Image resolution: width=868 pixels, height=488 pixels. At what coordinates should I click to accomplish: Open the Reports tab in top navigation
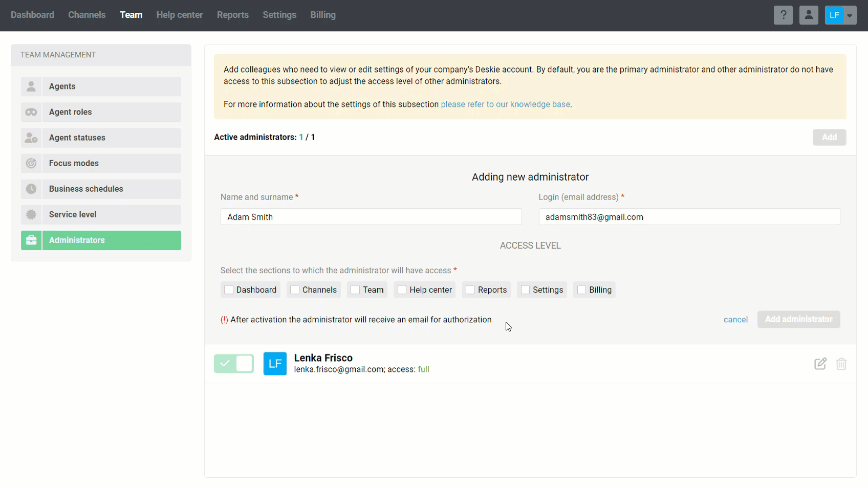point(232,15)
